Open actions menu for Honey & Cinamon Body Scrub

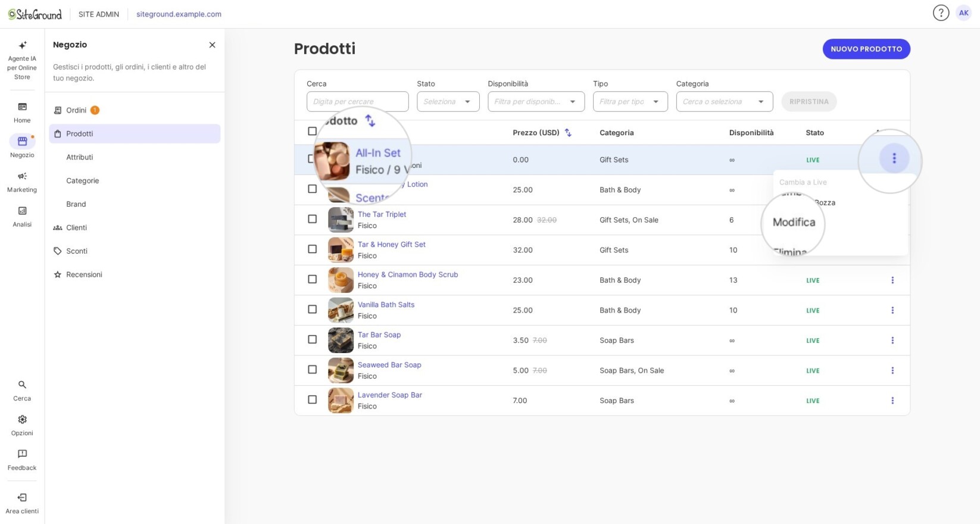pyautogui.click(x=892, y=280)
